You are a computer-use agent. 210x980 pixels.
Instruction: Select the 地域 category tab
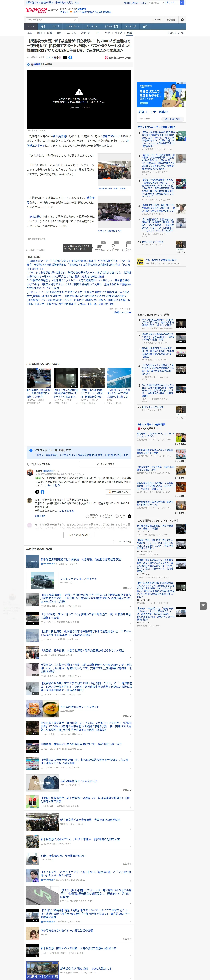[x=129, y=33]
